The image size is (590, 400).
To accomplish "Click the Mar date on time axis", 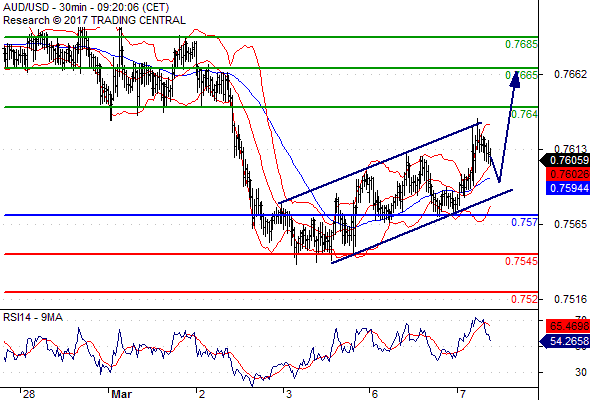I will pyautogui.click(x=122, y=394).
